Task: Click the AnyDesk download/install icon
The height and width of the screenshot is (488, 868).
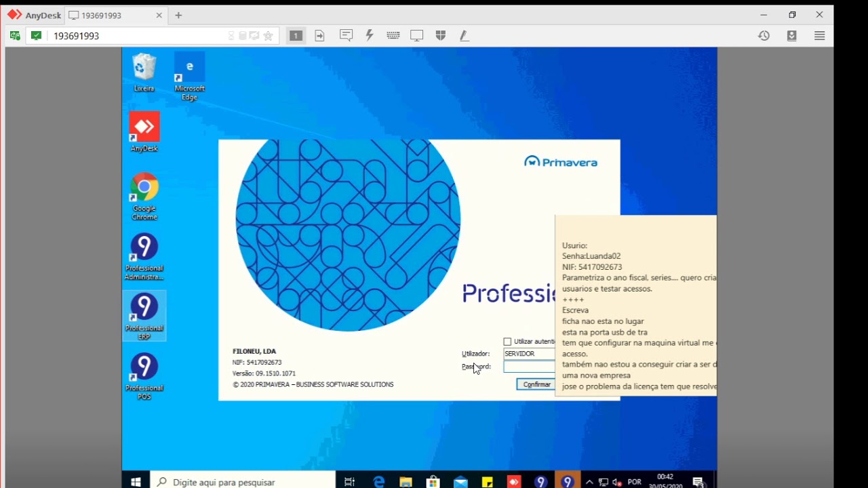Action: (x=792, y=35)
